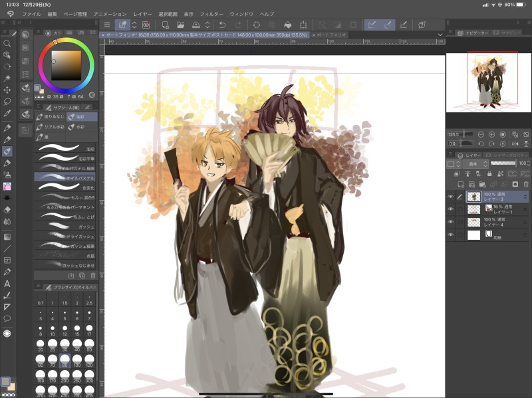Click the layer opacity slider
Viewport: 532px width, 398px height.
point(503,163)
